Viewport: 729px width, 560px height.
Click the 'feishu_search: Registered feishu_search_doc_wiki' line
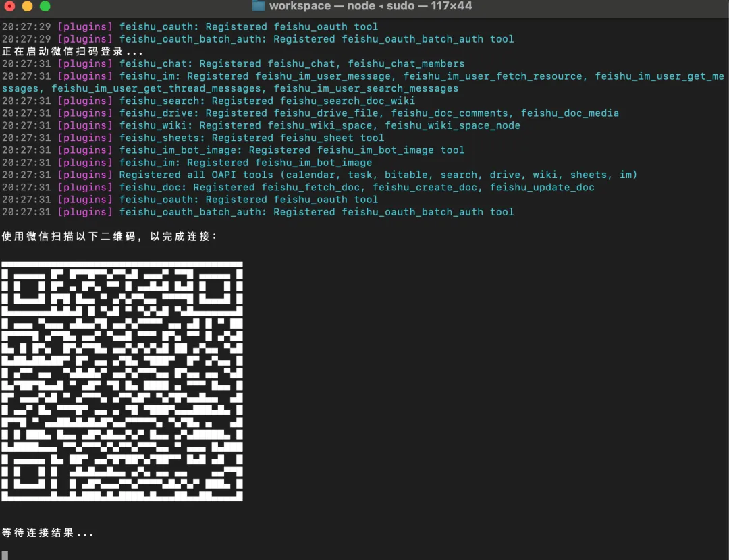pos(209,101)
